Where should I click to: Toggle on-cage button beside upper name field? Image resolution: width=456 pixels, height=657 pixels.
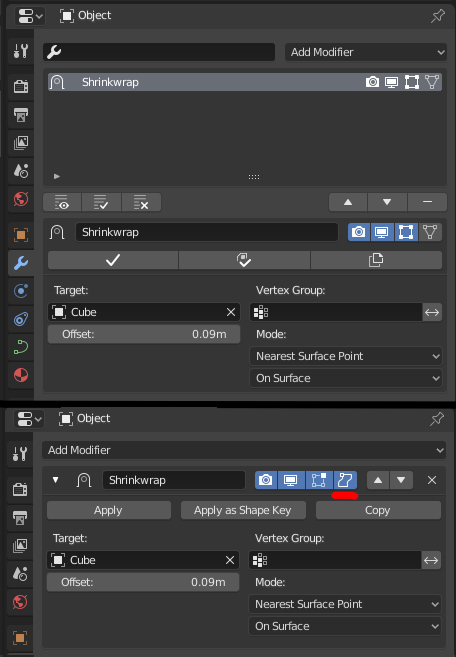tap(430, 232)
